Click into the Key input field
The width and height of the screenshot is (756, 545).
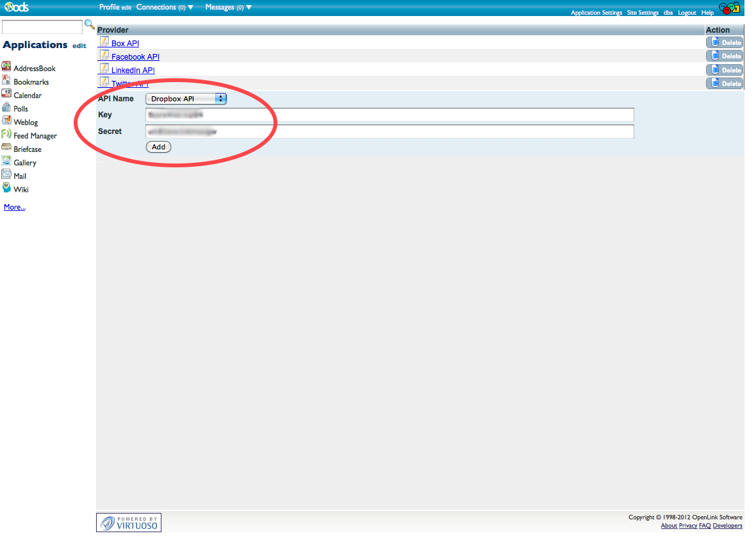point(390,115)
